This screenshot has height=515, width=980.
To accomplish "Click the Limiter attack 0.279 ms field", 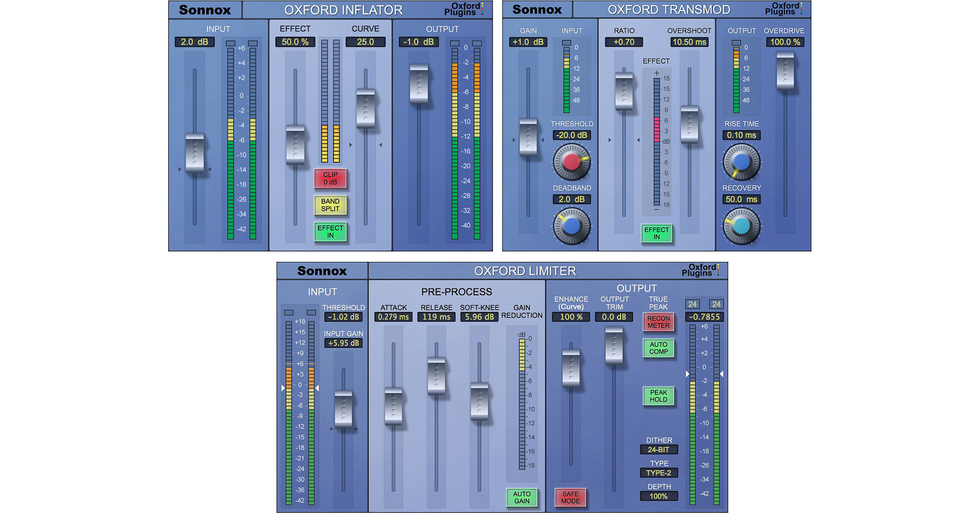I will pyautogui.click(x=393, y=317).
